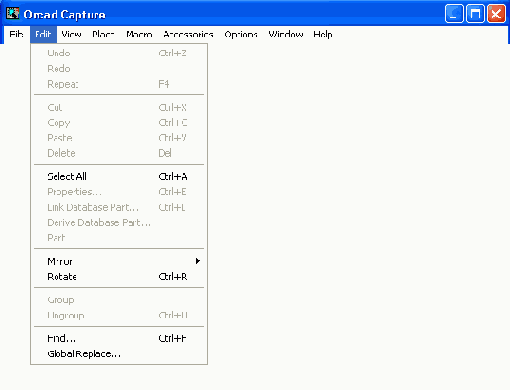Screen dimensions: 510x390
Task: Click the Delete menu entry
Action: (x=119, y=153)
